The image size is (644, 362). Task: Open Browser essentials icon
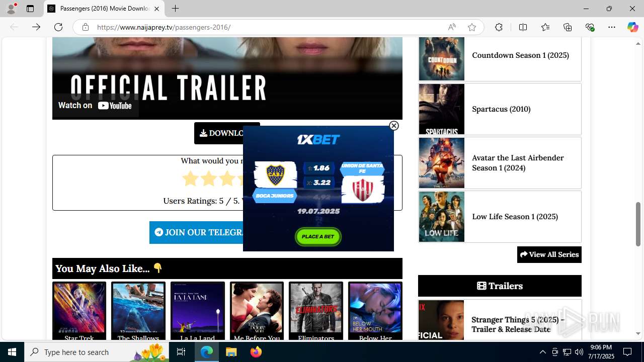coord(590,27)
